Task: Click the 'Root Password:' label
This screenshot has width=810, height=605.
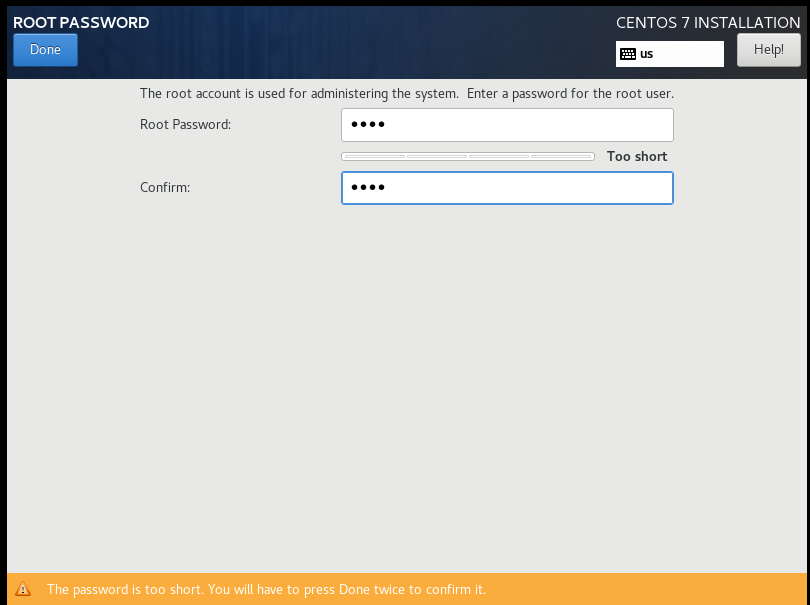Action: (185, 125)
